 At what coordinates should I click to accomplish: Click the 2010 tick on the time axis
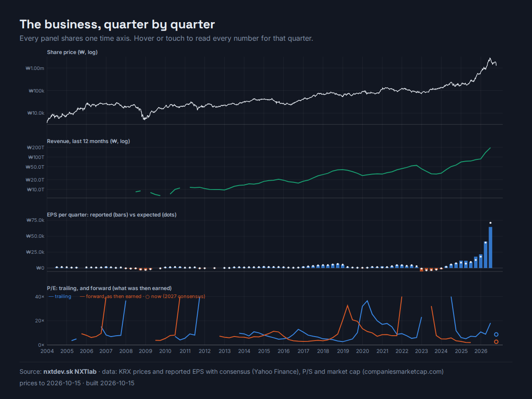[165, 351]
